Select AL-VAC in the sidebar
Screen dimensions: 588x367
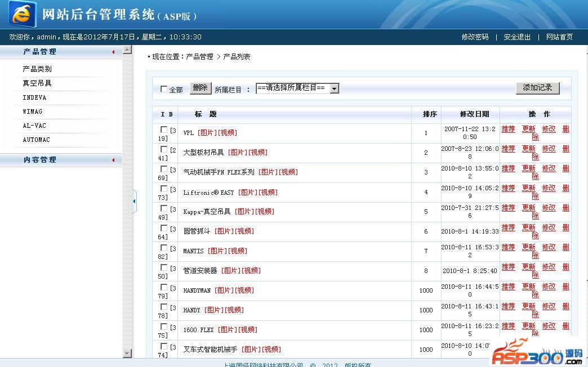tap(34, 126)
